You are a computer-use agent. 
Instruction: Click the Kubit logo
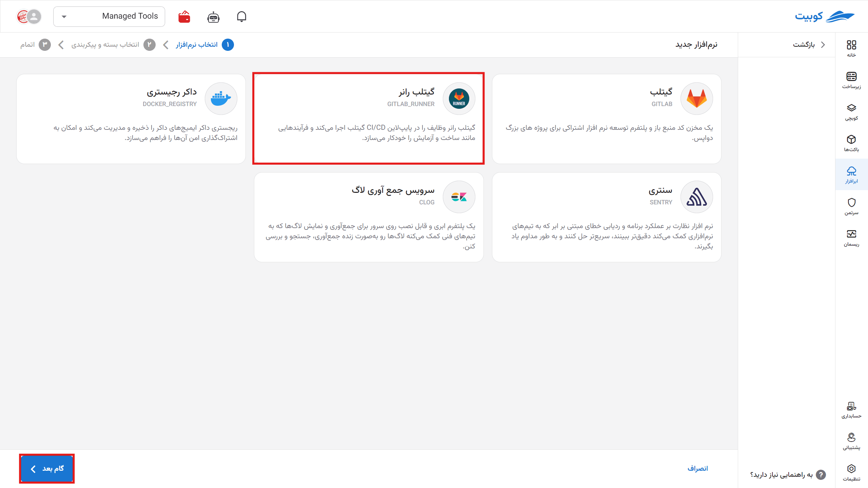[x=825, y=16]
